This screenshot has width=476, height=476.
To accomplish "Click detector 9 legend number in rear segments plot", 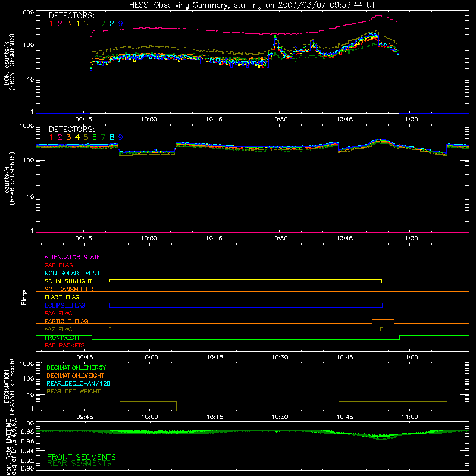I will click(x=121, y=137).
